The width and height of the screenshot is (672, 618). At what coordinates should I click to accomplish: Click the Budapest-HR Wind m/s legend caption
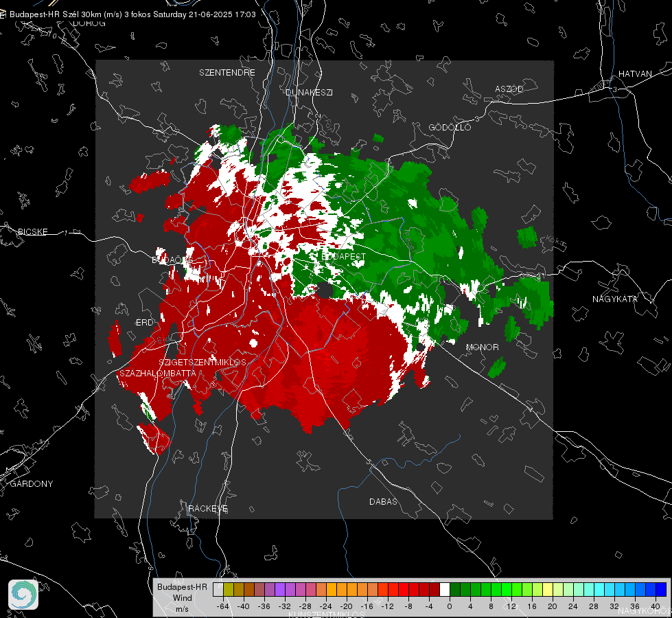182,598
